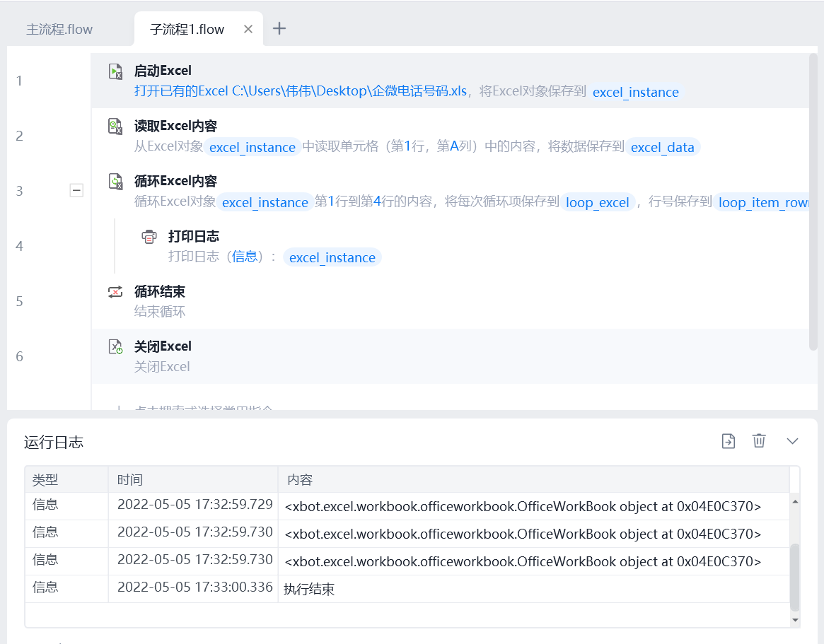Click the 打印日志 printer icon
This screenshot has width=824, height=644.
(149, 237)
